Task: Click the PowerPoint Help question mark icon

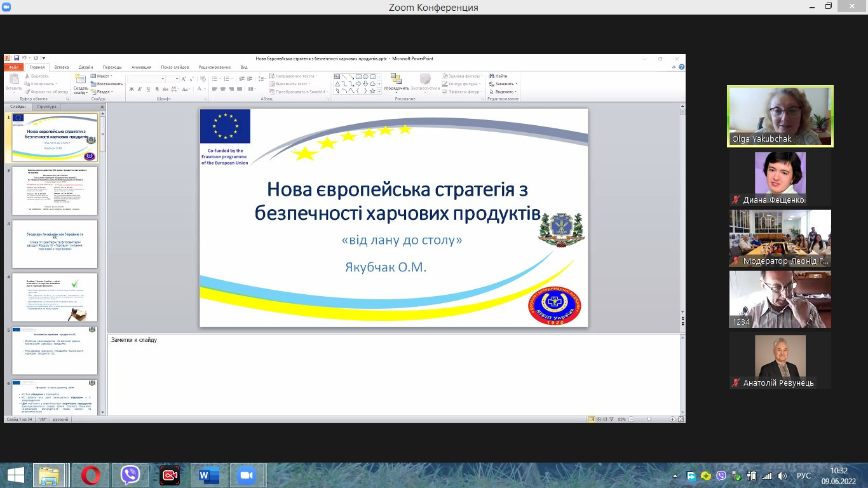Action: (681, 67)
